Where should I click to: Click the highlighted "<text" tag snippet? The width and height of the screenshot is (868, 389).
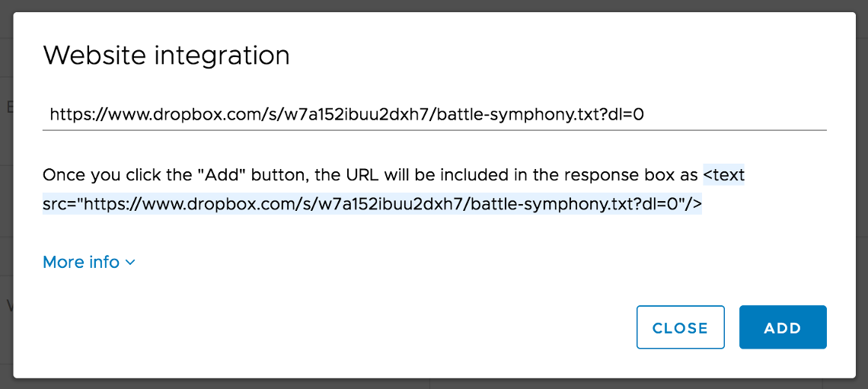coord(723,176)
